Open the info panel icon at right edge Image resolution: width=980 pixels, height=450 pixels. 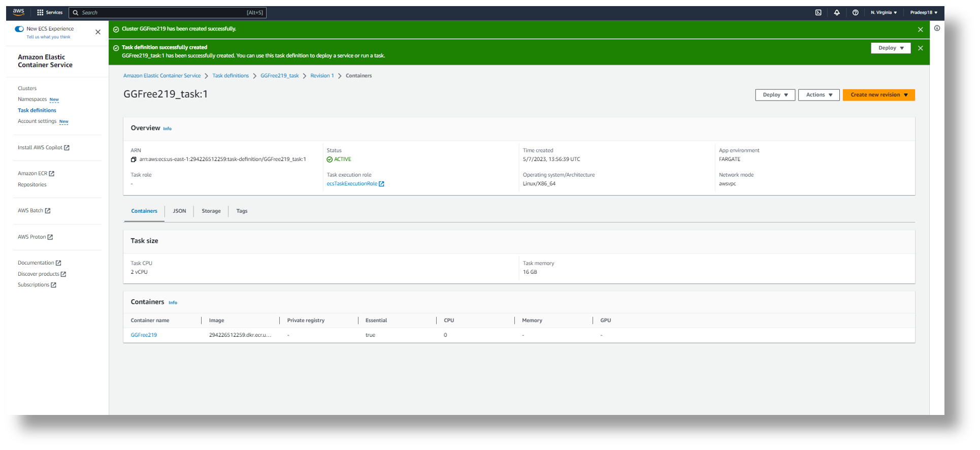[x=937, y=28]
